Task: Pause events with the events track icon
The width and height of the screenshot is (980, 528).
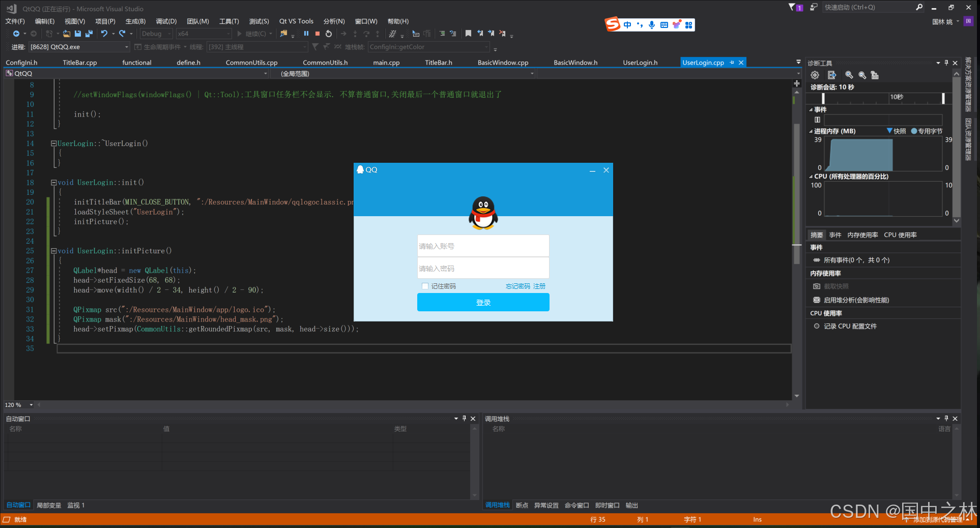Action: pyautogui.click(x=817, y=120)
